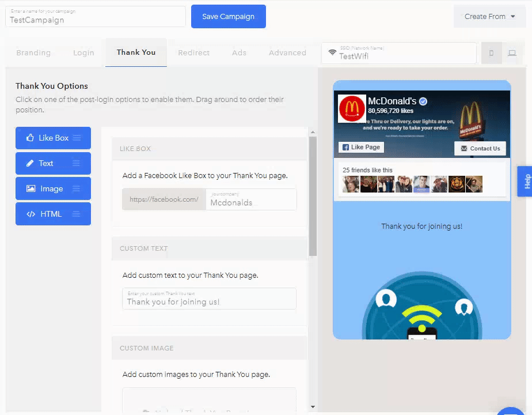The image size is (532, 415).
Task: Click McDonald's logo in preview
Action: 352,109
